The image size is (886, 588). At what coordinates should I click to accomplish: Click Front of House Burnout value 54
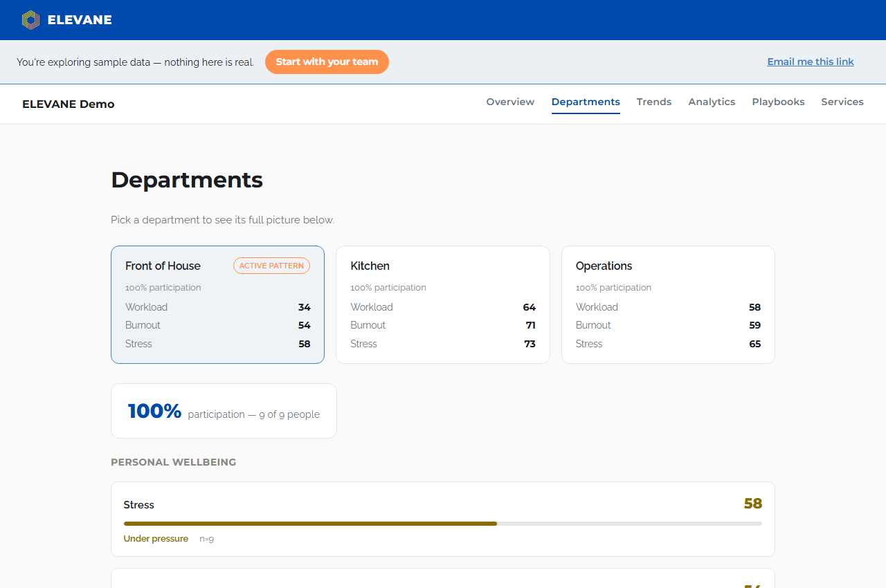[x=305, y=325]
